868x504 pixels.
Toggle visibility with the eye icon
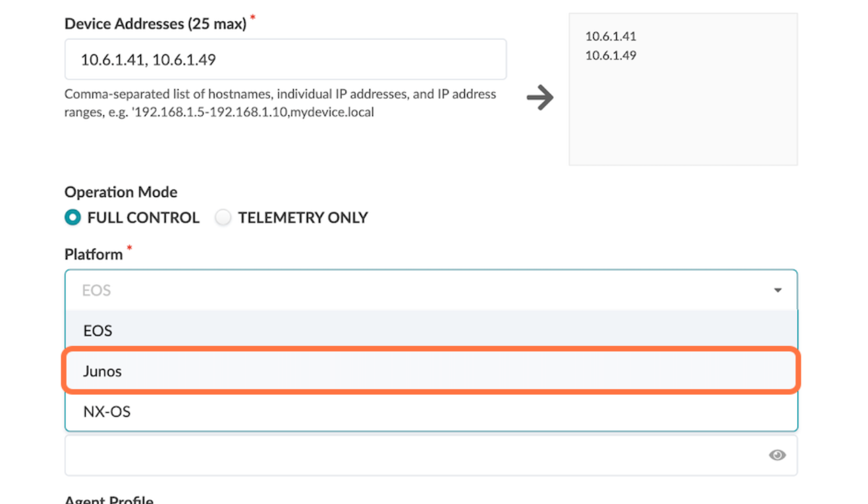pyautogui.click(x=777, y=455)
